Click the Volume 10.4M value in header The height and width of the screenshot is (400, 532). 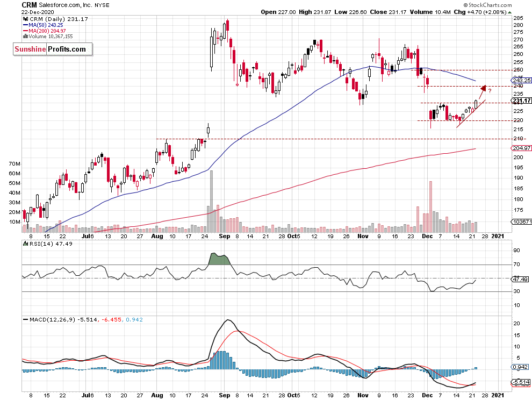(x=430, y=12)
